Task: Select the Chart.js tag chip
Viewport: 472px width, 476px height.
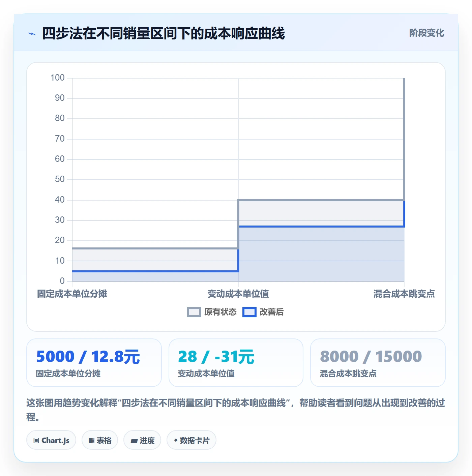Action: pos(51,440)
